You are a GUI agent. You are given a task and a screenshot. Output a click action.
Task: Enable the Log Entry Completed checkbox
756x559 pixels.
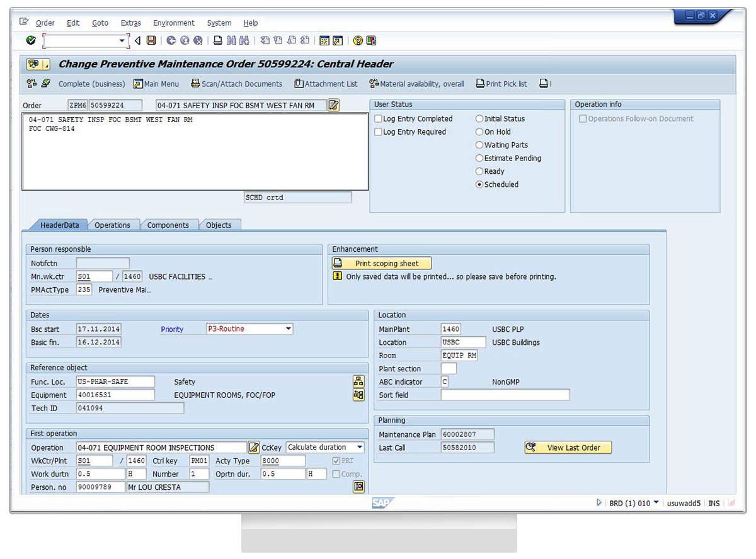click(379, 118)
